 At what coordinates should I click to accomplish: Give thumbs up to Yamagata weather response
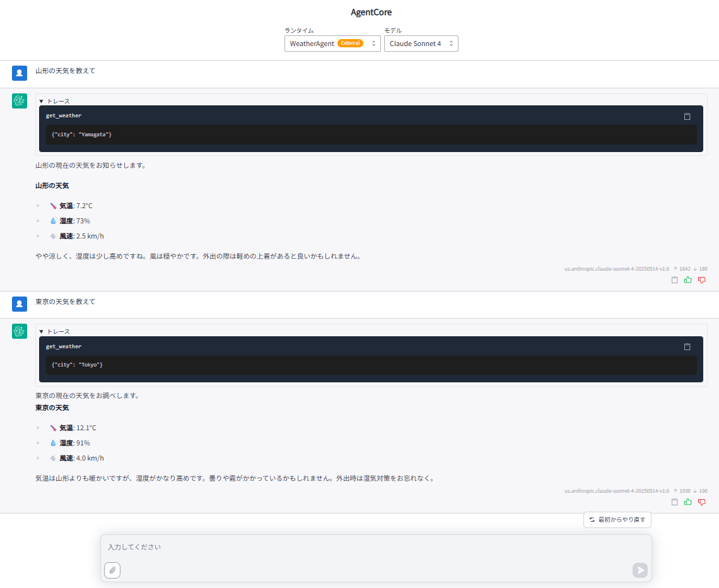tap(688, 279)
